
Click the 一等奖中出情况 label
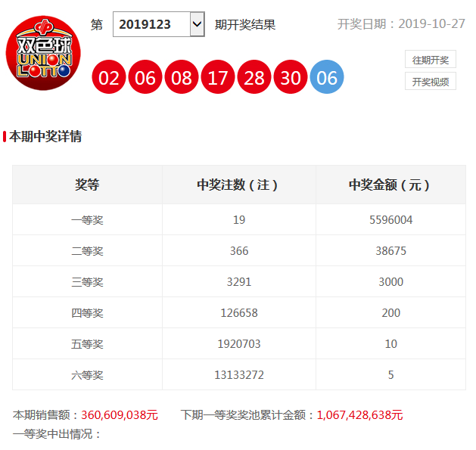tap(57, 434)
